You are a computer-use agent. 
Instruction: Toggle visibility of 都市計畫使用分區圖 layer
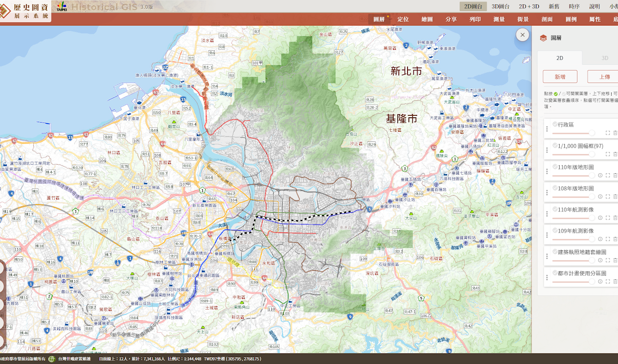555,273
